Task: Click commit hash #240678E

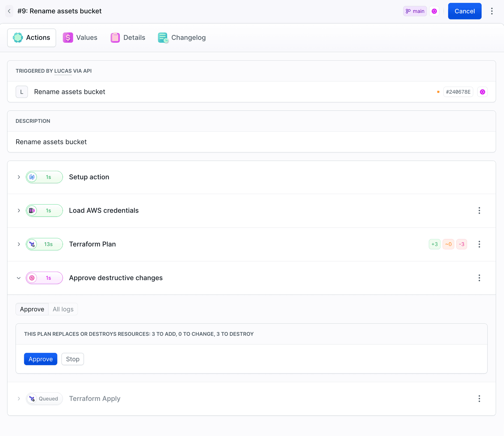Action: (x=458, y=92)
